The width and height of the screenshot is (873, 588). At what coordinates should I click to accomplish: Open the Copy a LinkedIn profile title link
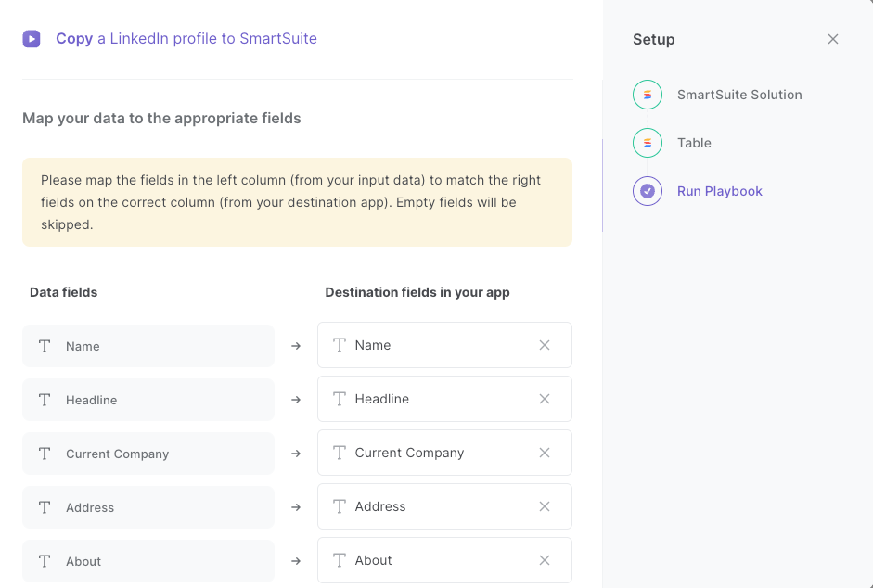pyautogui.click(x=186, y=38)
